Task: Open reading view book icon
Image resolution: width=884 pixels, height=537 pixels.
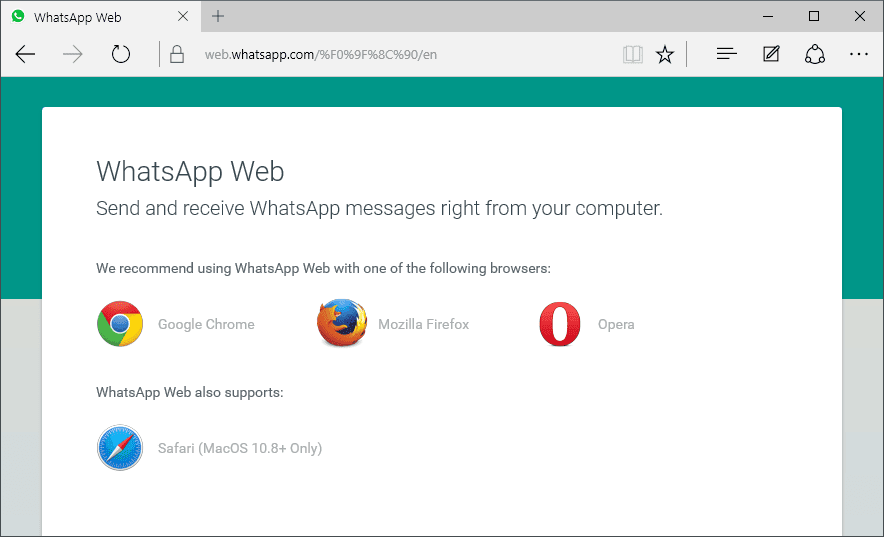Action: [633, 55]
